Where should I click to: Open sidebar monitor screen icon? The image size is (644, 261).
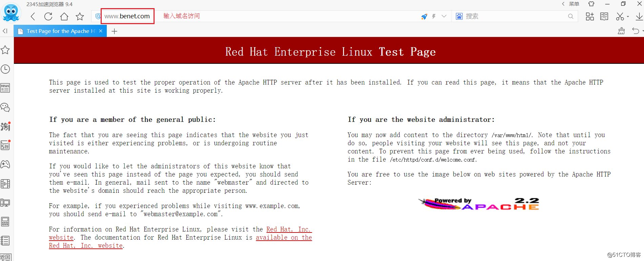[5, 203]
